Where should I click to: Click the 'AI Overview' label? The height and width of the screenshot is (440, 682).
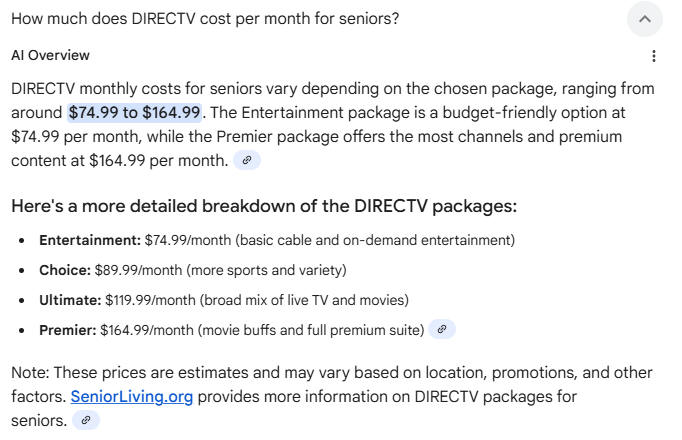[x=50, y=56]
